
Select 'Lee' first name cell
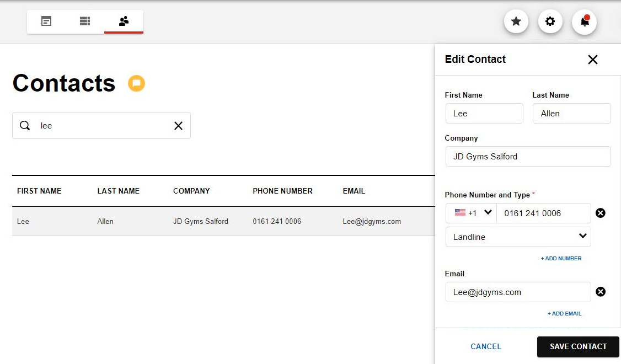pos(23,221)
